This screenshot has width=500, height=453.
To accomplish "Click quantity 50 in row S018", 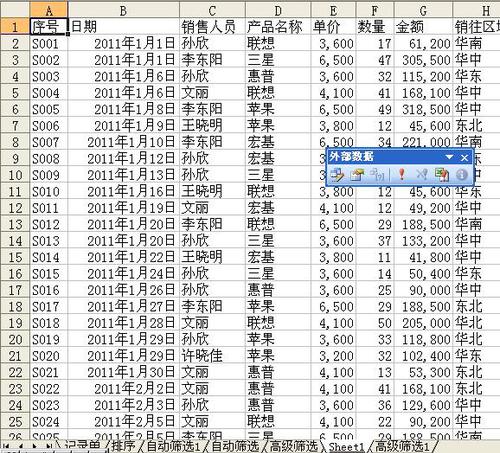I will click(x=375, y=323).
